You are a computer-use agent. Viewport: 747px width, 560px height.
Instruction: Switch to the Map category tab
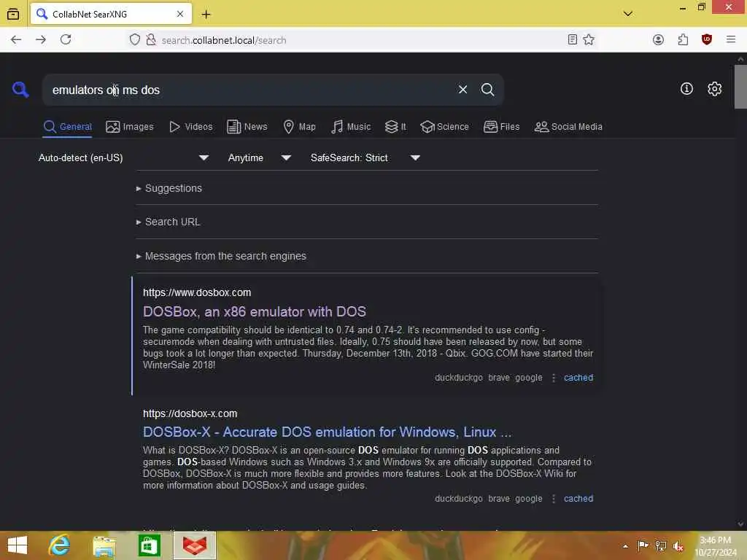pyautogui.click(x=299, y=127)
